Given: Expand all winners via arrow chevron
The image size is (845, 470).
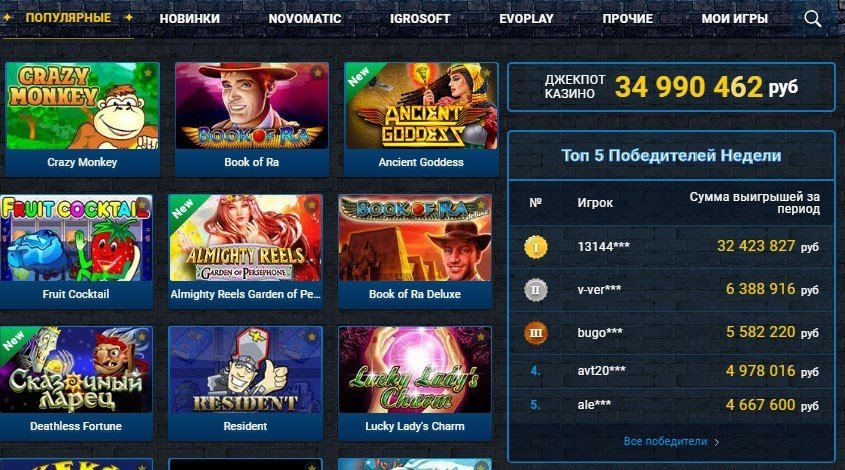Looking at the screenshot, I should [717, 442].
